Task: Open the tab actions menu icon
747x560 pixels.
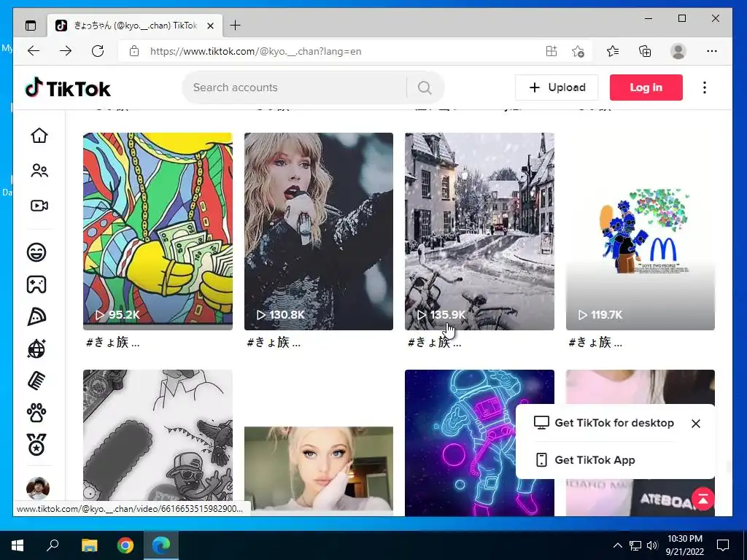Action: click(x=31, y=26)
